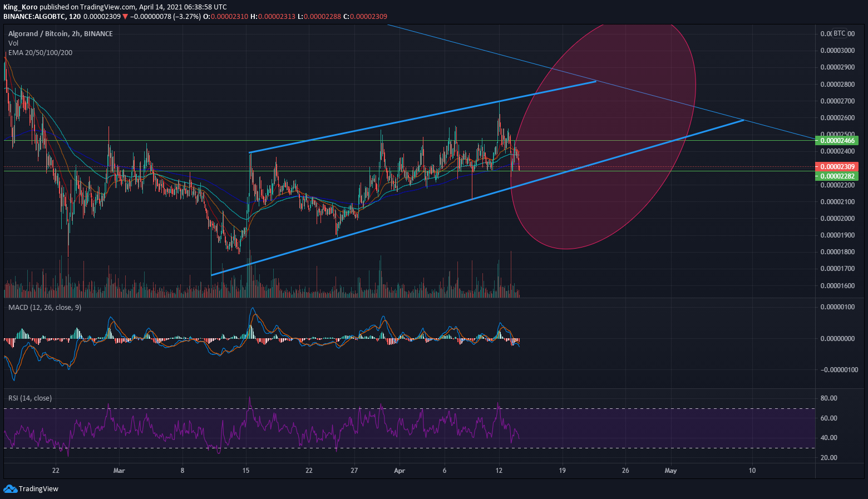Select the EMA 20/50/100/200 indicator label
Screen dimensions: 868x499
click(40, 52)
